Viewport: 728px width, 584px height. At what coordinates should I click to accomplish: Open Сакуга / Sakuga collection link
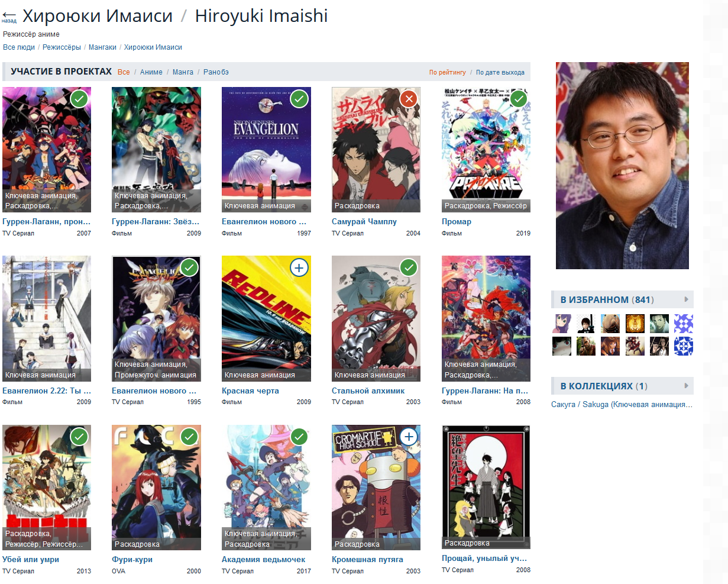tap(622, 405)
